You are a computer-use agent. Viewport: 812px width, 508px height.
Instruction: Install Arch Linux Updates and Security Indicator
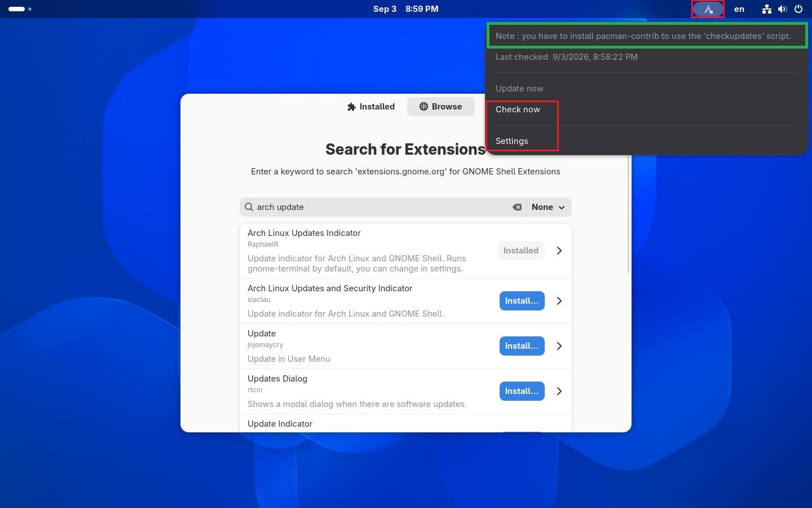coord(522,301)
